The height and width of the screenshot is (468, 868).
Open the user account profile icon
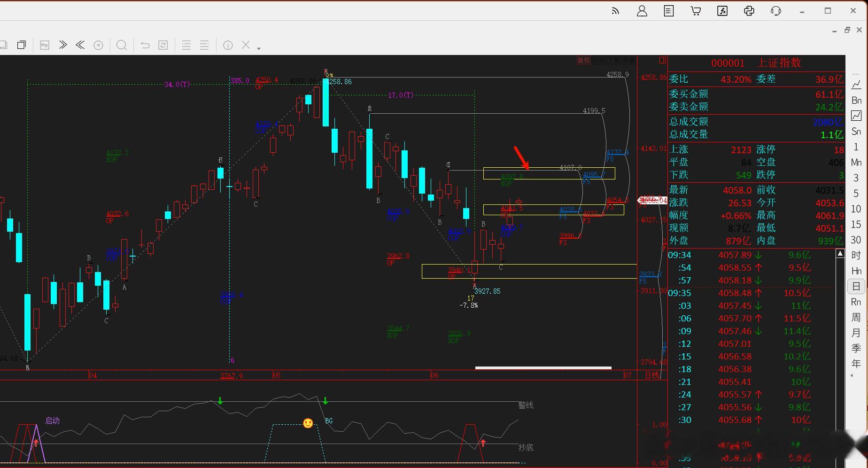click(642, 11)
